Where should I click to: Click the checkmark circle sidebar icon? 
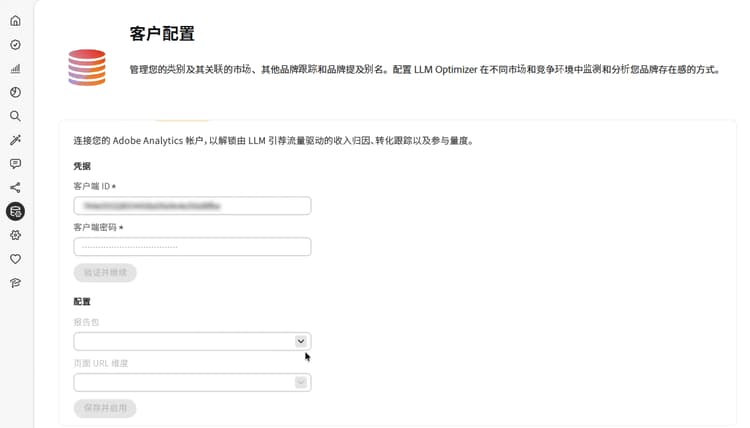pos(15,44)
